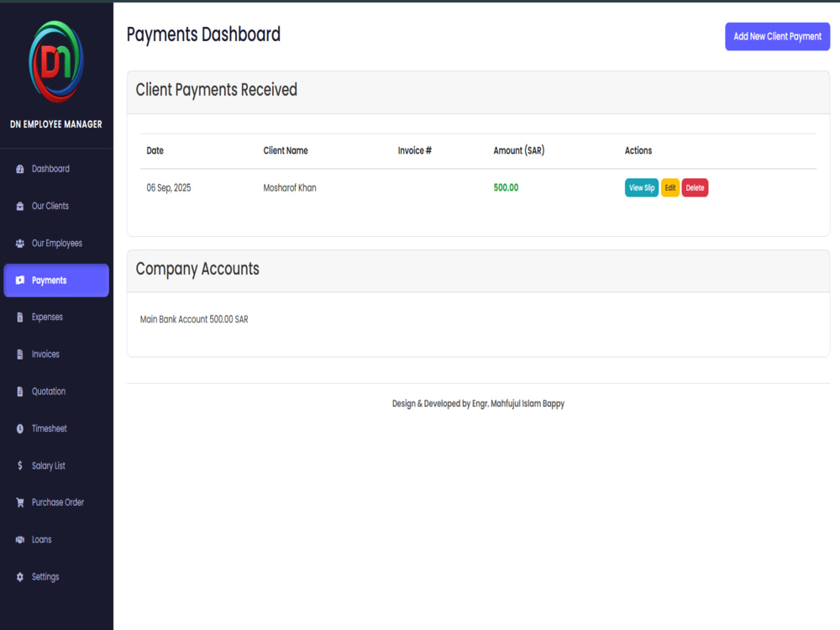The height and width of the screenshot is (630, 840).
Task: Click the Expenses document icon
Action: [x=20, y=318]
